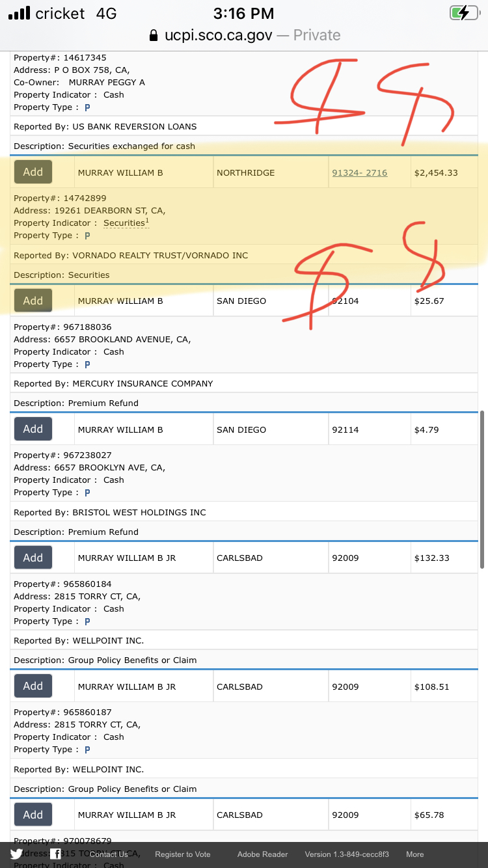Viewport: 488px width, 868px height.
Task: Select the $2,454.33 amount cell
Action: pyautogui.click(x=444, y=172)
